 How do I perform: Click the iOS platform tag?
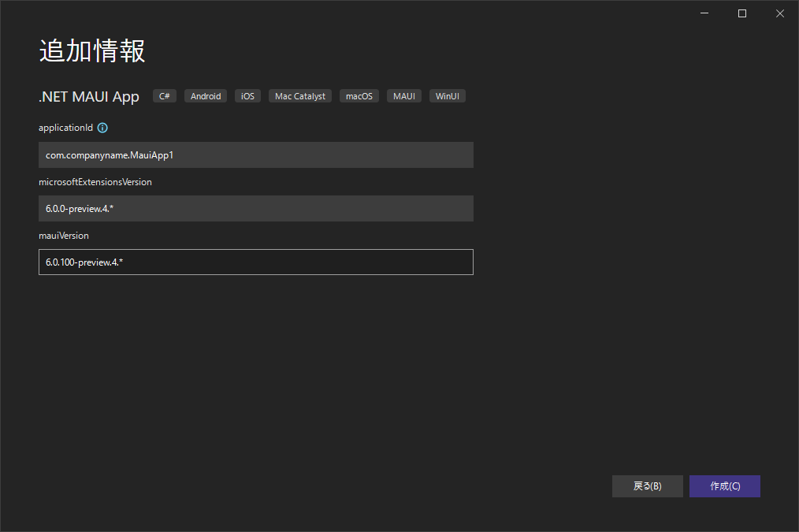click(247, 96)
